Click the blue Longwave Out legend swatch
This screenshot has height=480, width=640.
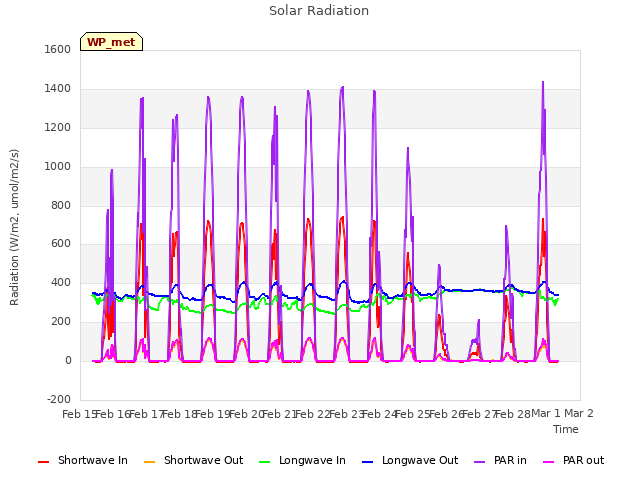[x=367, y=462]
